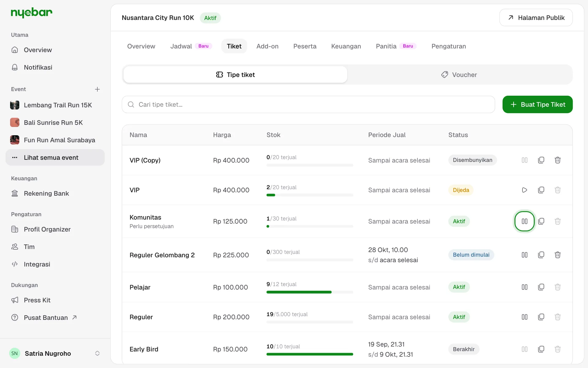Open Lembang Trail Run 15K event
Screen dimensions: 588x368
coord(55,105)
